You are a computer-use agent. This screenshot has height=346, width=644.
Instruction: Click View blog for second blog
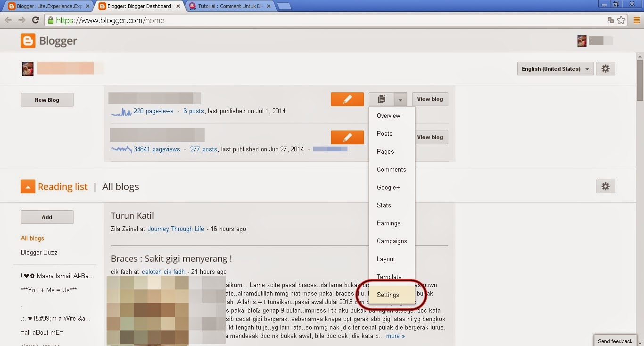click(431, 138)
